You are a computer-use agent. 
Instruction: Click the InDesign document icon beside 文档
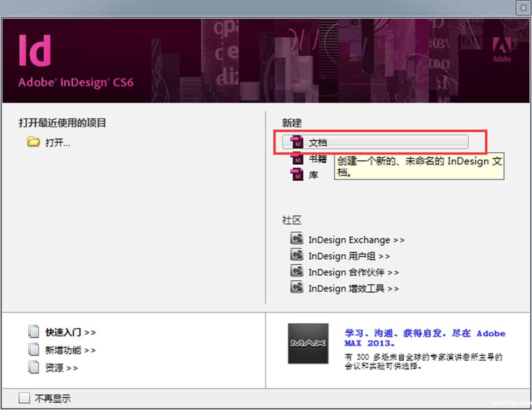[x=297, y=143]
